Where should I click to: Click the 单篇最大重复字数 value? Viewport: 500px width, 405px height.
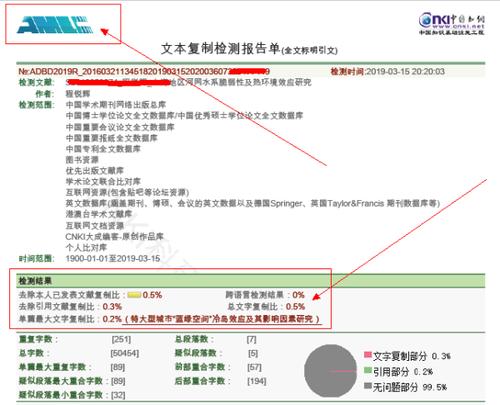pos(118,367)
